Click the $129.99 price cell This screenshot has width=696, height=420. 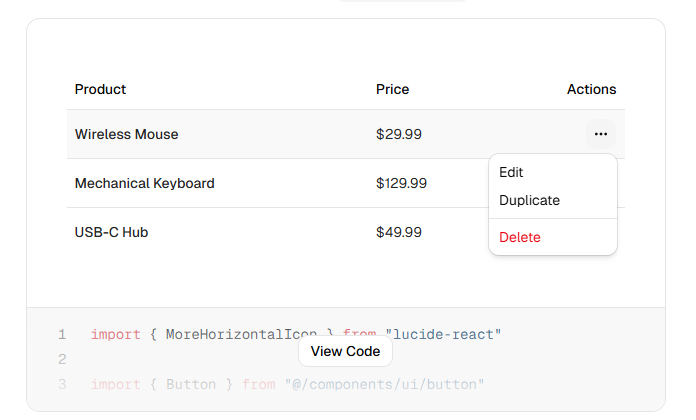coord(402,183)
